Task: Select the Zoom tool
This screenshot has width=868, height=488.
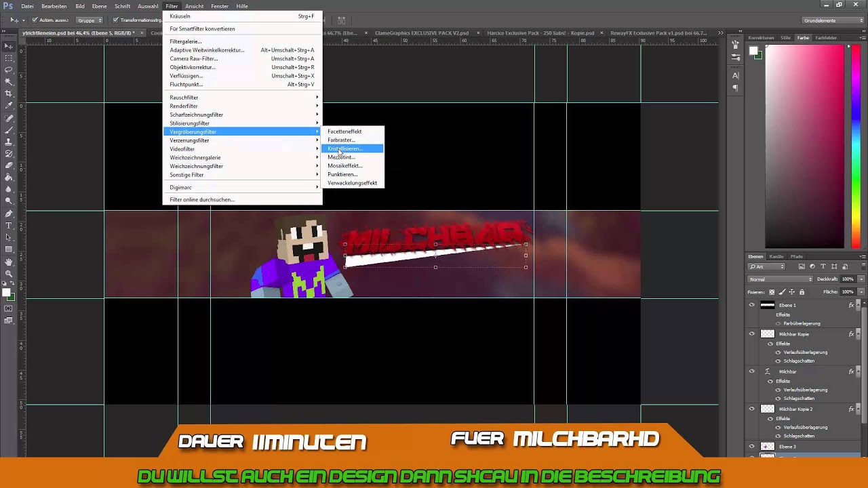Action: pos(8,274)
